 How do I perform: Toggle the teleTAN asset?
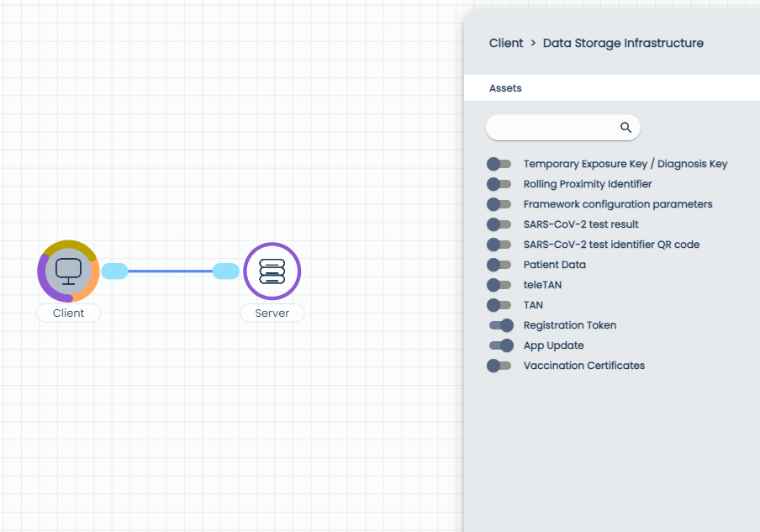499,285
